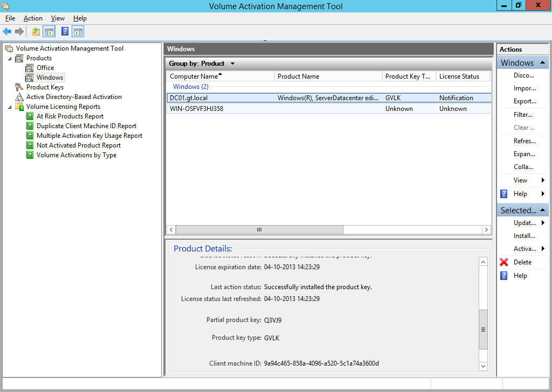
Task: Sort by Product Name column header
Action: point(328,76)
